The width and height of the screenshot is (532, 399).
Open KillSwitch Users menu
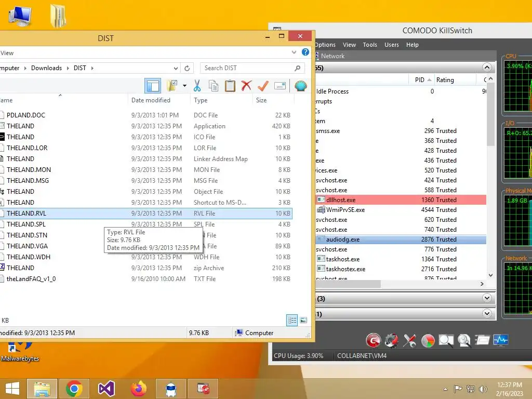point(392,45)
